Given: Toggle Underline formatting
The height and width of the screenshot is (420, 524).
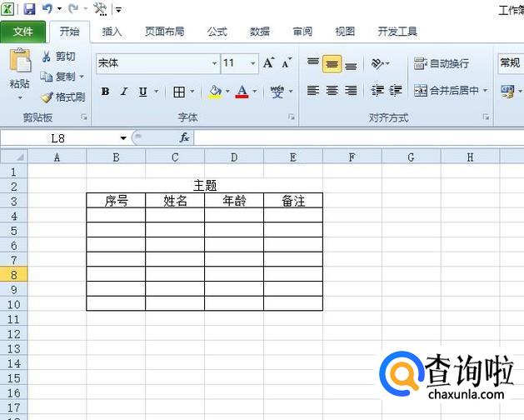Looking at the screenshot, I should (143, 92).
